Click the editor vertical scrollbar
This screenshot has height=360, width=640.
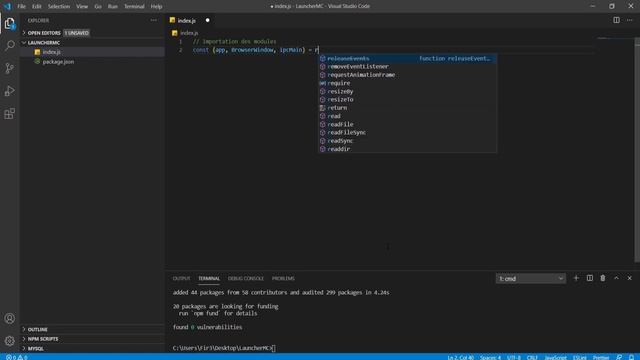coord(637,150)
